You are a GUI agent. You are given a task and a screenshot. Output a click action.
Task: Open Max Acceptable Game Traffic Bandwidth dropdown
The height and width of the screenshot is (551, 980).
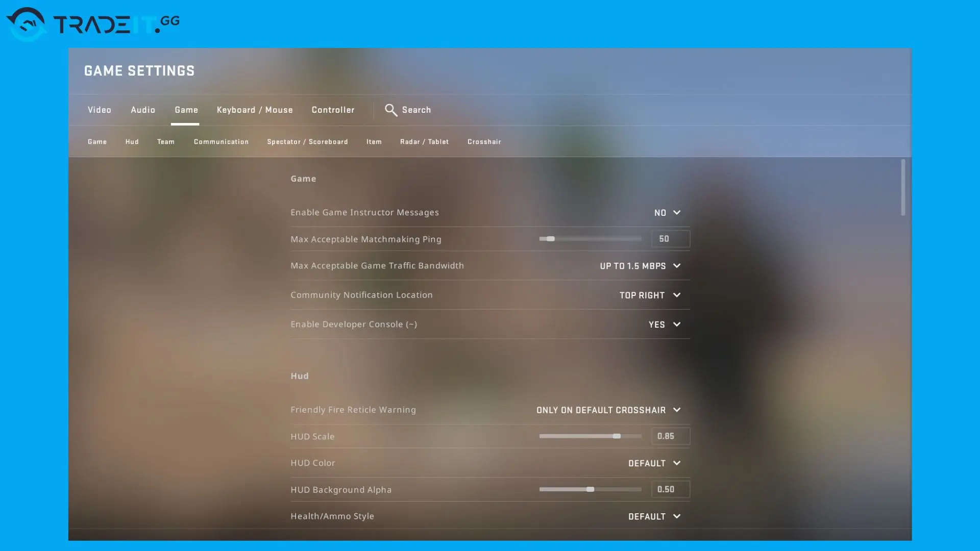(x=640, y=266)
